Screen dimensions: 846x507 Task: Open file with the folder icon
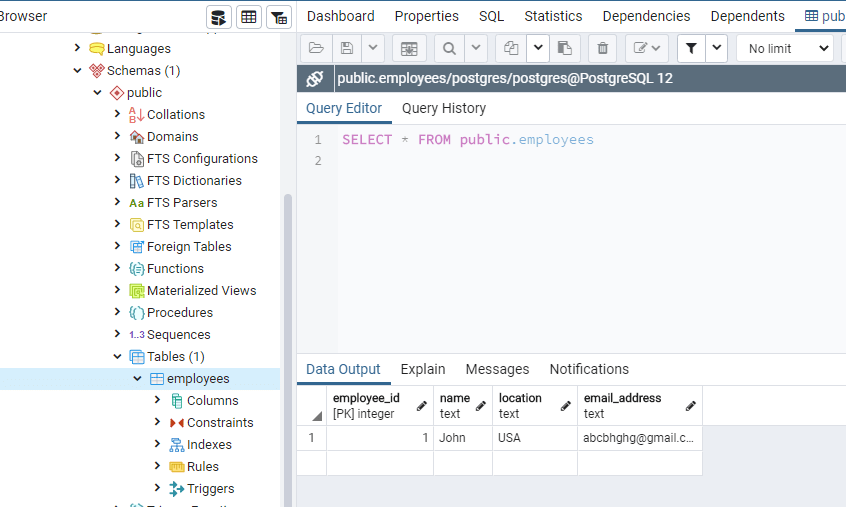[316, 49]
